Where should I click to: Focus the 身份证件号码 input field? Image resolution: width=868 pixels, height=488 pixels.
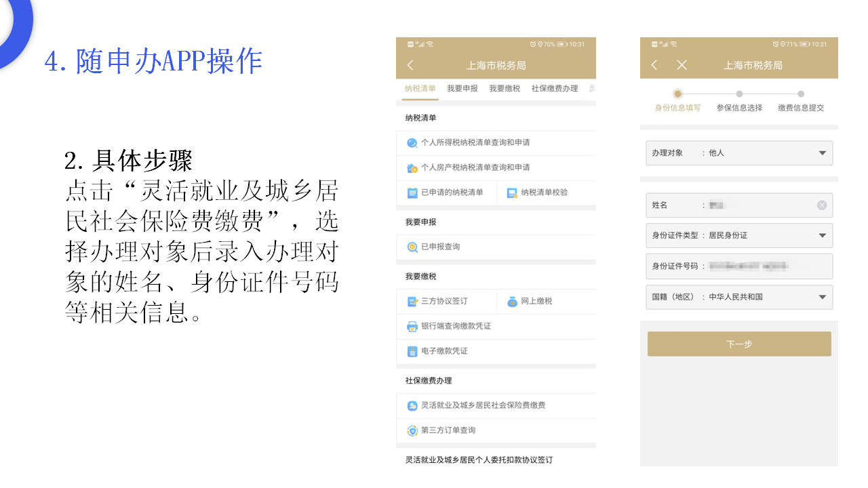click(x=739, y=266)
